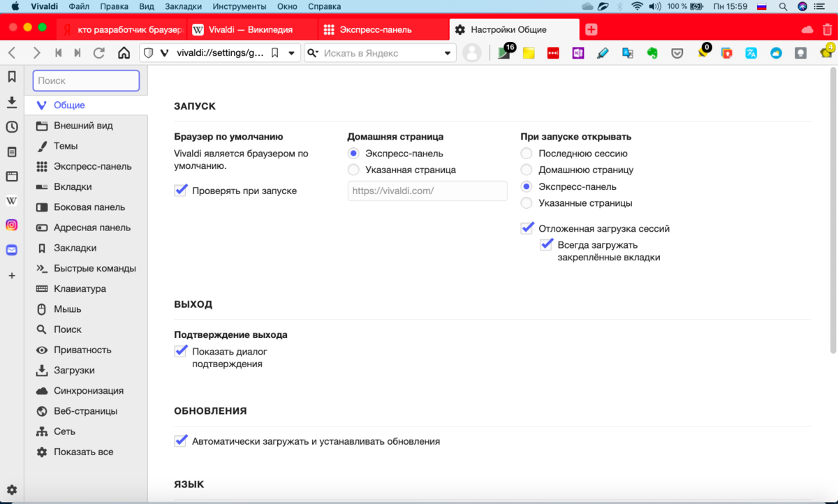Expand the address bar history dropdown arrow
This screenshot has height=504, width=838.
coord(292,53)
